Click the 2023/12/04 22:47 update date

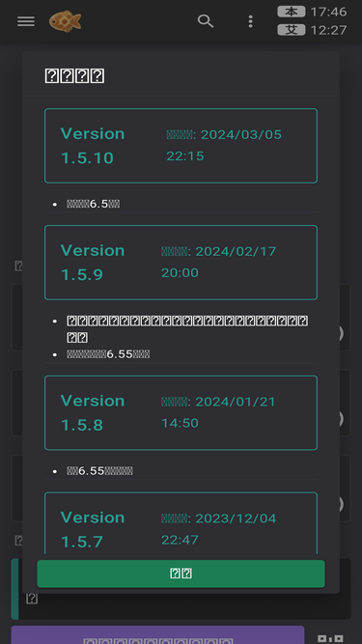pyautogui.click(x=219, y=528)
